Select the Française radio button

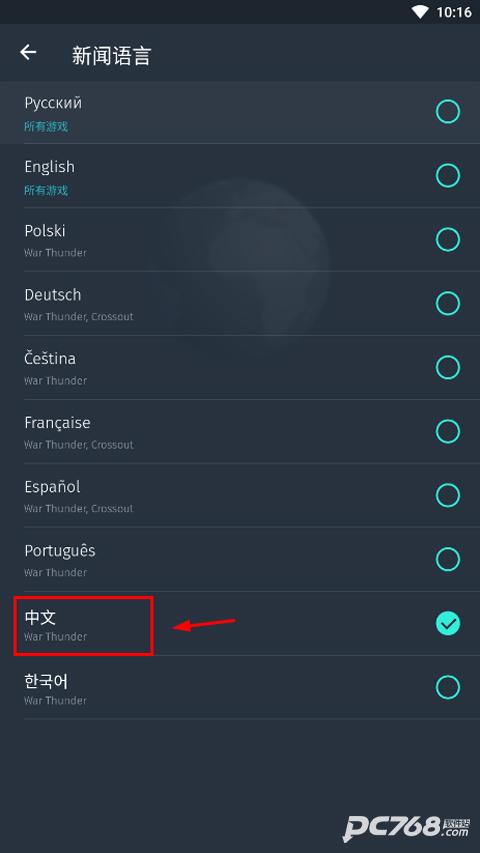click(448, 431)
